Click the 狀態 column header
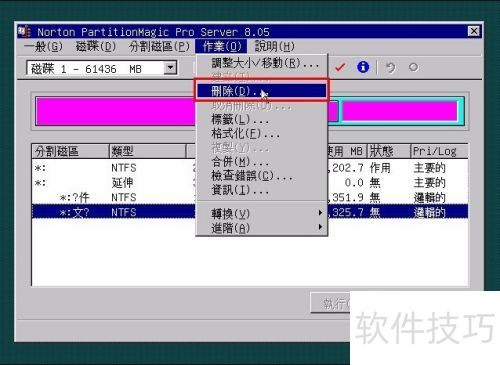This screenshot has width=500, height=365. click(x=388, y=151)
